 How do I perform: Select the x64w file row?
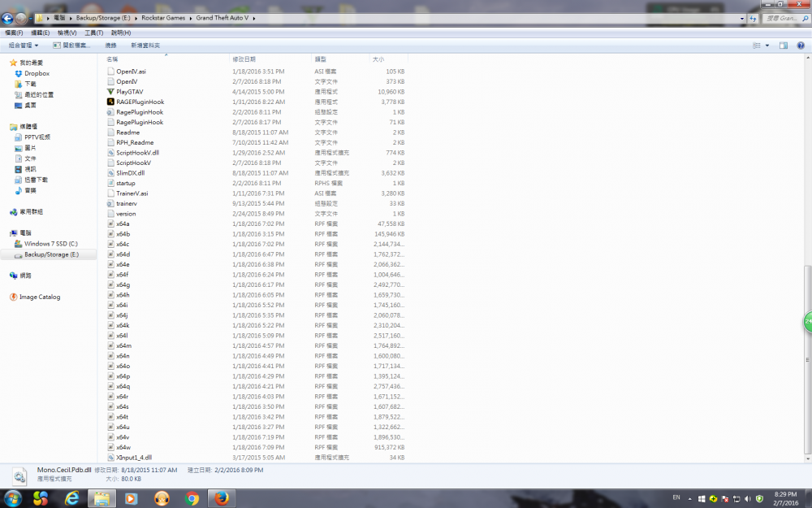[x=255, y=447]
